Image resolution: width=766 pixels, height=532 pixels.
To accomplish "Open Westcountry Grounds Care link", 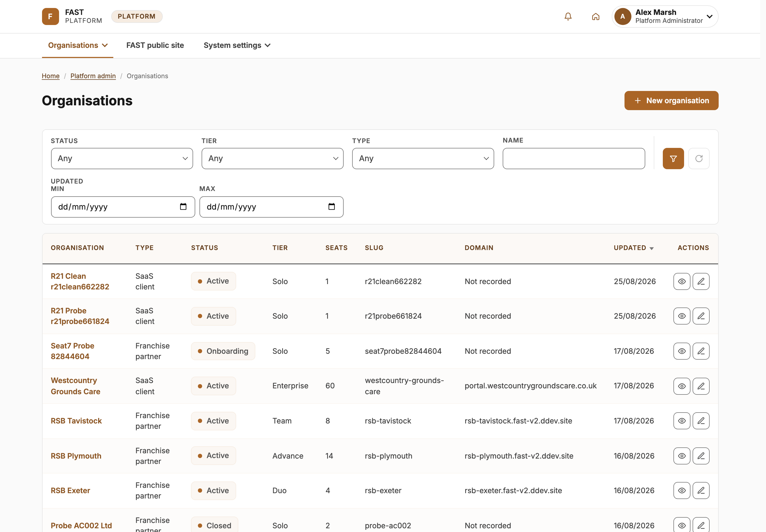I will 75,386.
